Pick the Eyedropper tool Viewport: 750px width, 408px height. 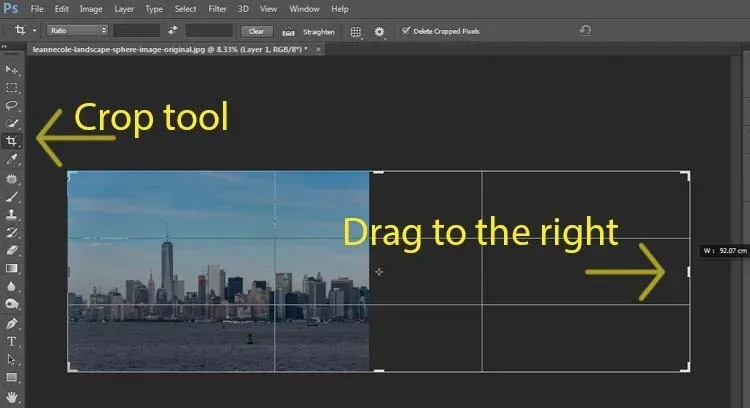(x=12, y=159)
